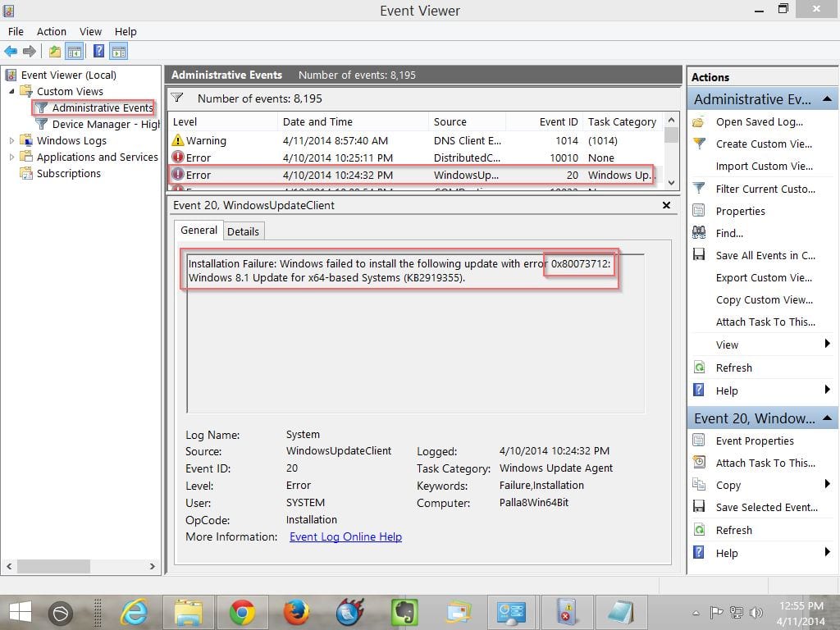Select the DNS Client Warning event row
Image resolution: width=840 pixels, height=630 pixels.
pyautogui.click(x=415, y=141)
